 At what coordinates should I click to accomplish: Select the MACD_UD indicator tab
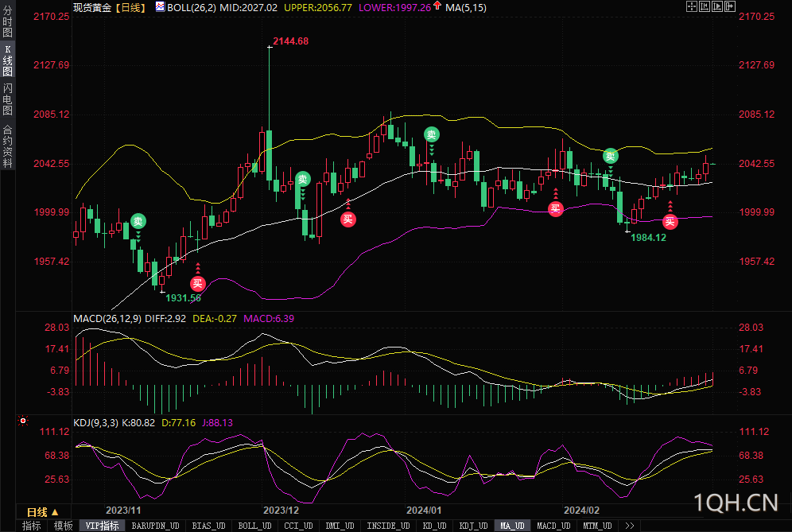point(554,526)
